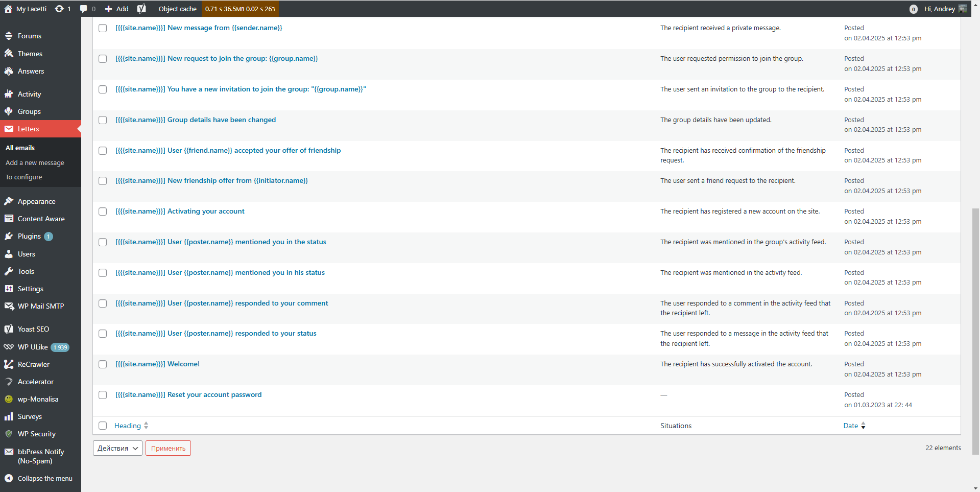
Task: Open the 'new invitation to join the group' email
Action: [241, 89]
